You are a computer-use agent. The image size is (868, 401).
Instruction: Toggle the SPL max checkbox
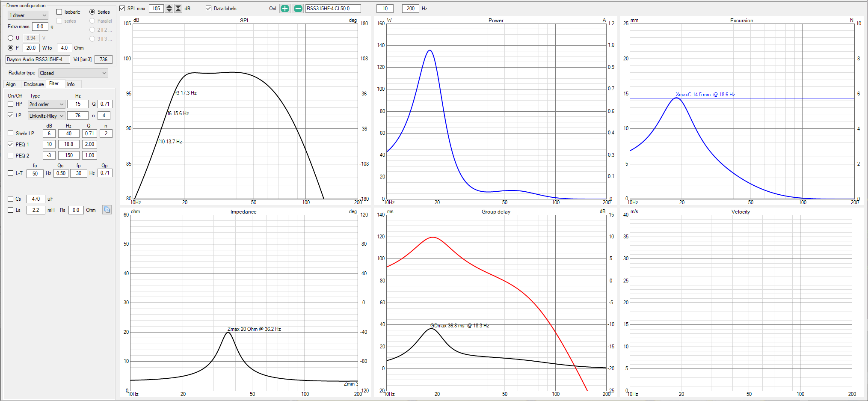(x=122, y=9)
